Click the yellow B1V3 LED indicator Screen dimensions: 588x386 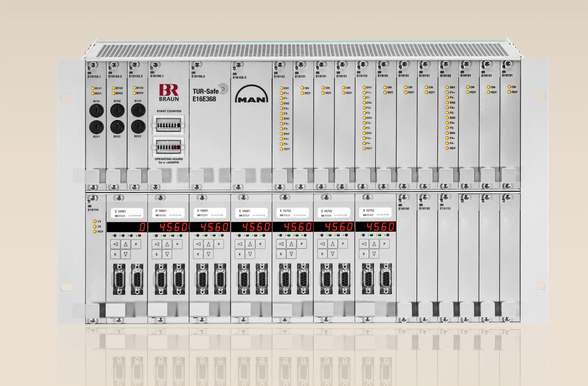134,87
